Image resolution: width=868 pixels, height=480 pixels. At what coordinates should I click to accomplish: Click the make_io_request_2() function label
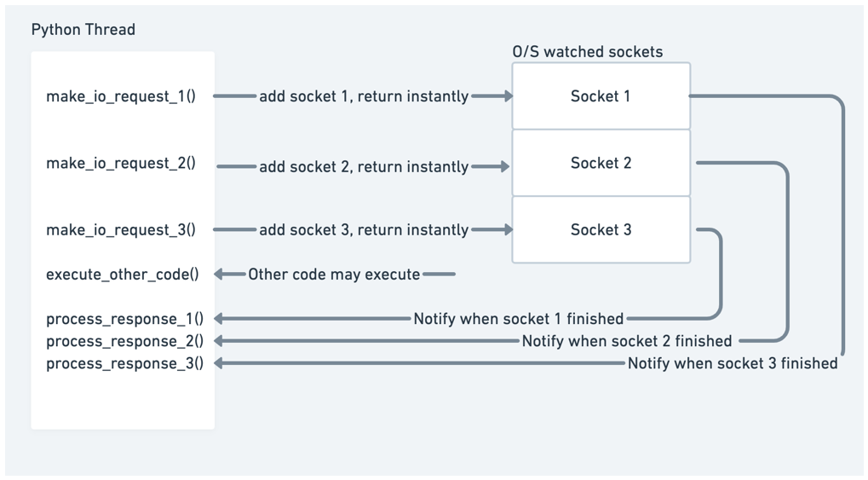click(121, 163)
